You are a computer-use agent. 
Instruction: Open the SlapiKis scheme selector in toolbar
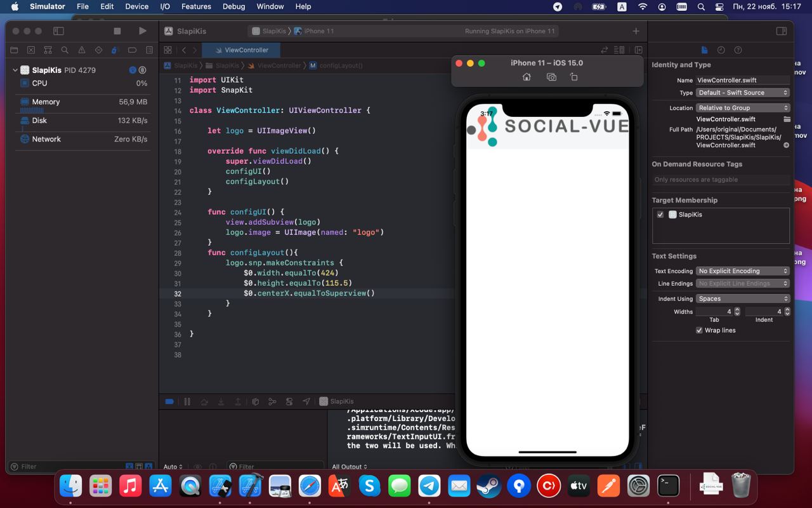(x=268, y=30)
